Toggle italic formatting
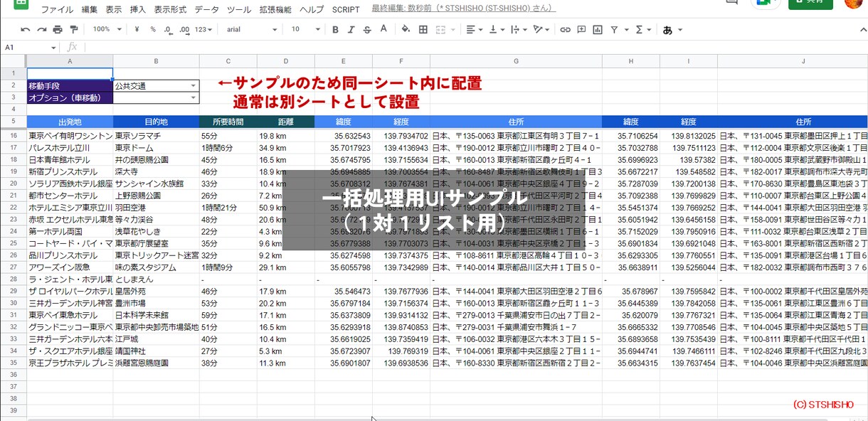Viewport: 868px width, 421px height. coord(351,29)
